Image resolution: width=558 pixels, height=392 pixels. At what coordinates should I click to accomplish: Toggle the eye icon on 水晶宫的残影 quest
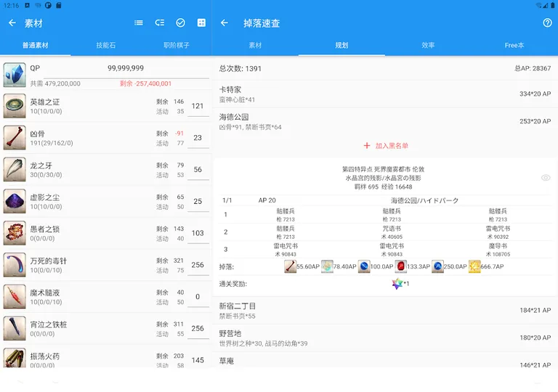pos(546,178)
